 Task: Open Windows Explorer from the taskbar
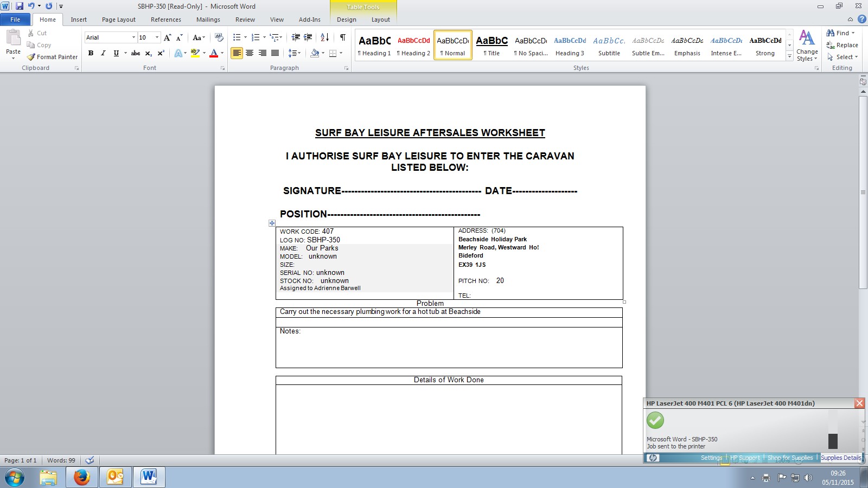click(48, 477)
